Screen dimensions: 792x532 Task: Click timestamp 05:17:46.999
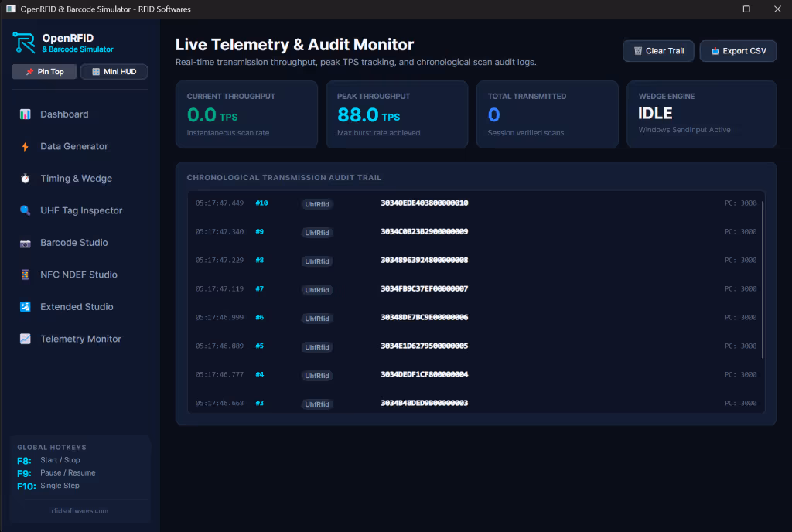pyautogui.click(x=220, y=318)
